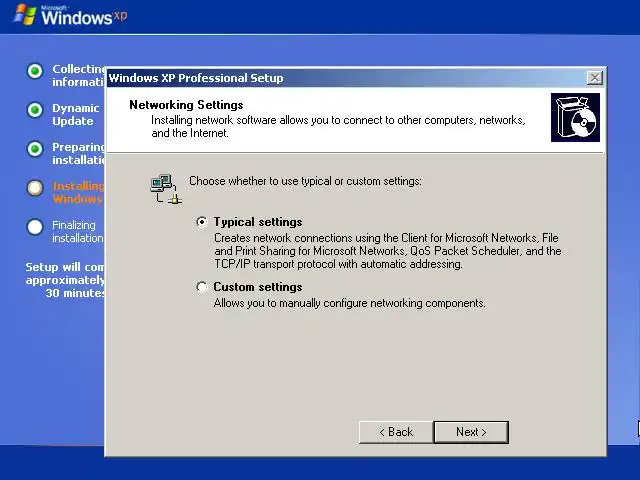The width and height of the screenshot is (640, 480).
Task: Choose the Custom settings radio option
Action: click(x=202, y=287)
